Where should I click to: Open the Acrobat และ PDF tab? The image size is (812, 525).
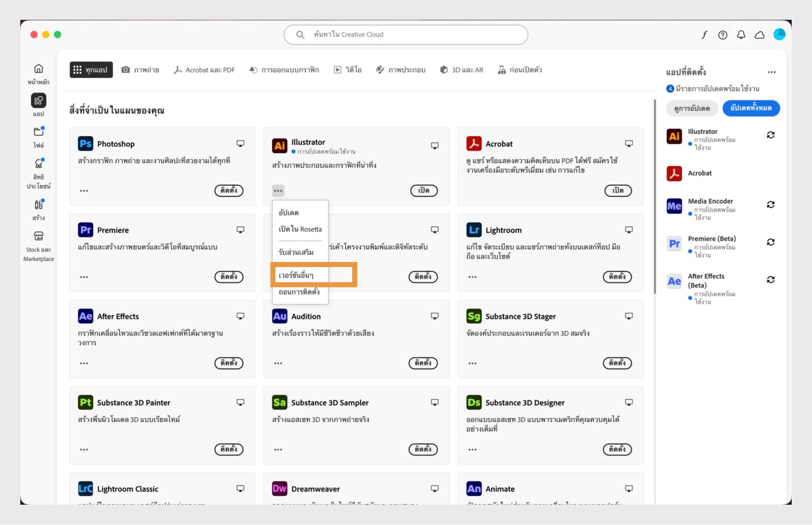tap(204, 70)
